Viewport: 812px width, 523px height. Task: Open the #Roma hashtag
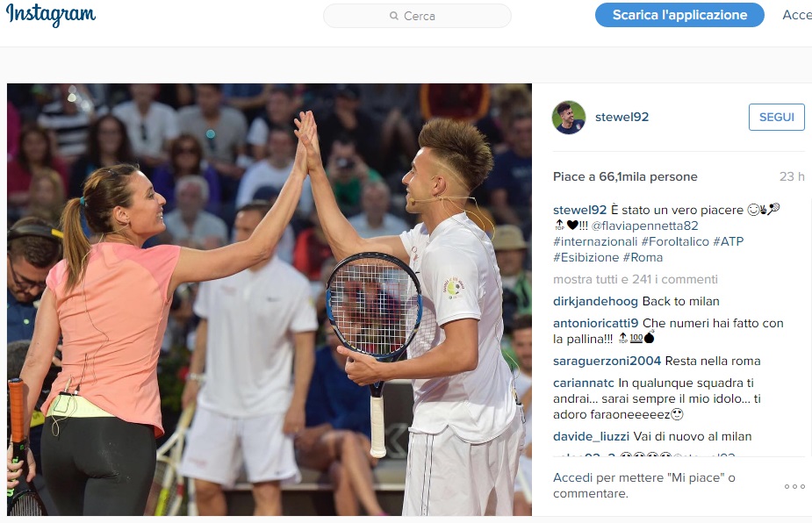pyautogui.click(x=643, y=257)
